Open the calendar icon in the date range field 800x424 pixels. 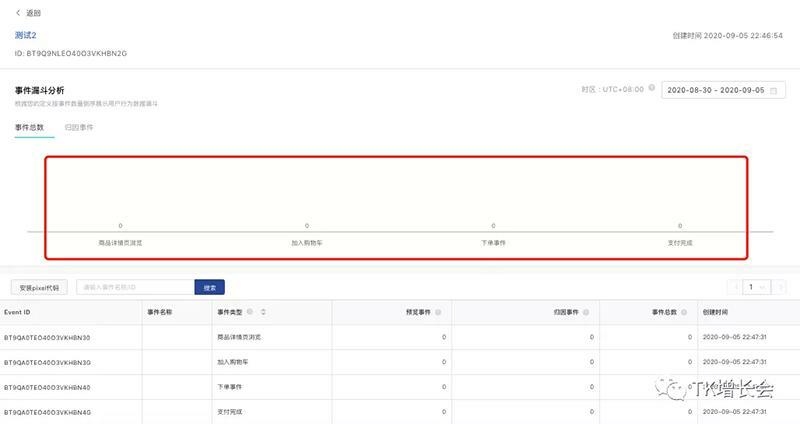click(x=774, y=90)
